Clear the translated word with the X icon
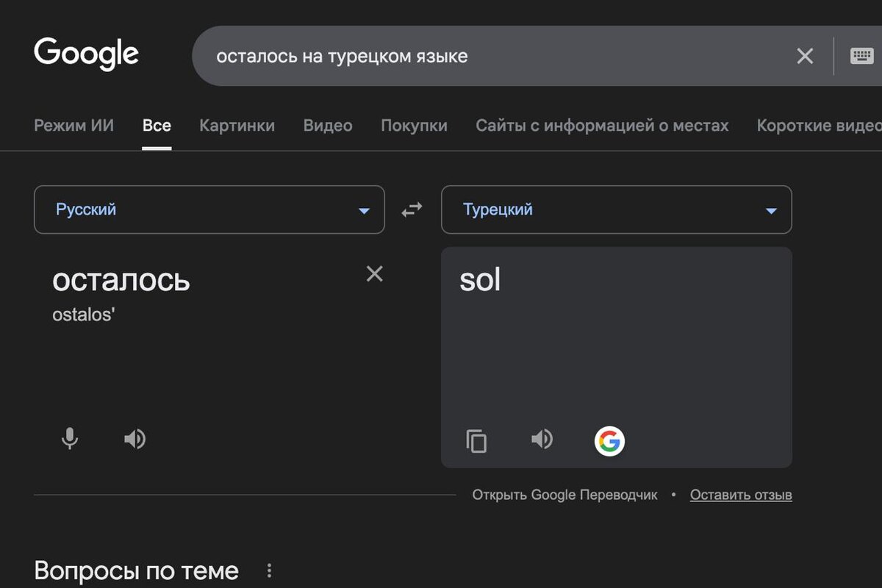Image resolution: width=882 pixels, height=588 pixels. (x=375, y=273)
